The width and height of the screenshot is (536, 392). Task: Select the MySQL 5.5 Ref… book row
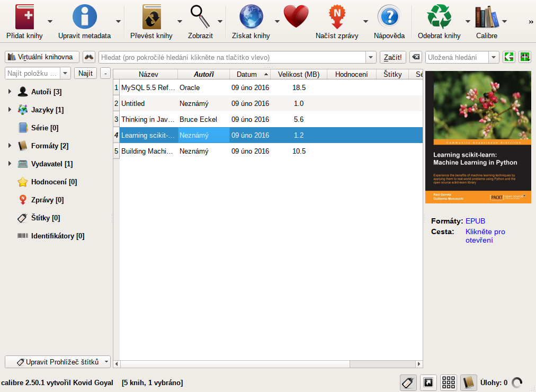271,87
